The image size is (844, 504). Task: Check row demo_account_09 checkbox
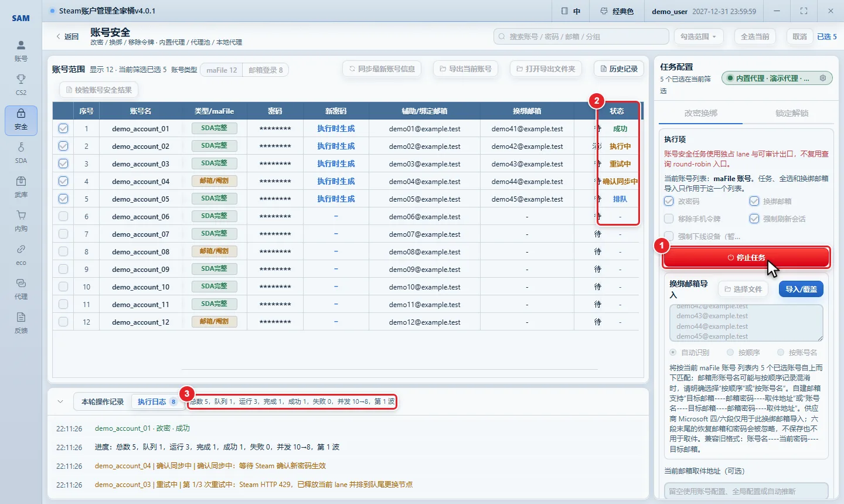coord(63,269)
